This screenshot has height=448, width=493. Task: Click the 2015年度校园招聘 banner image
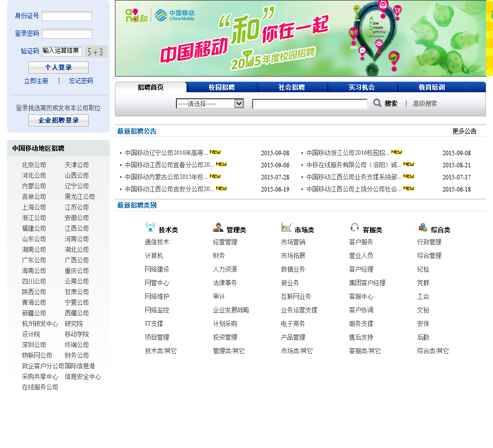tap(300, 38)
